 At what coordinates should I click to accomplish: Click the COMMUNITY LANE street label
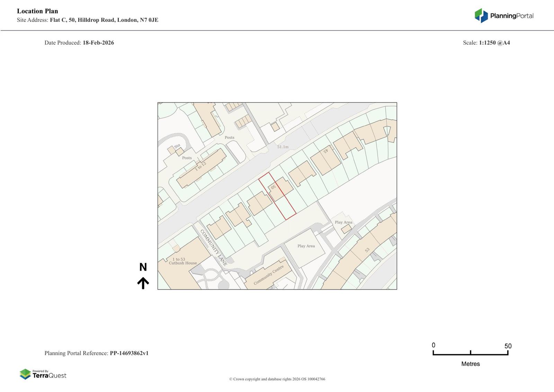click(x=213, y=248)
